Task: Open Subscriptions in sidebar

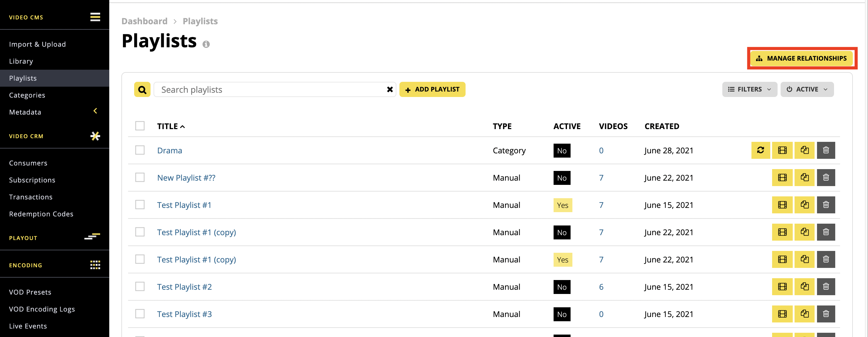Action: point(32,180)
